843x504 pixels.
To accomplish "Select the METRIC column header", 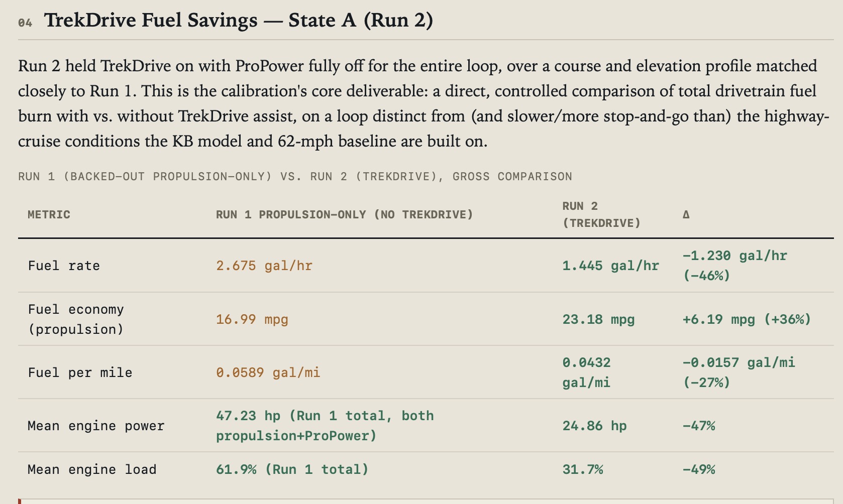I will (x=49, y=215).
